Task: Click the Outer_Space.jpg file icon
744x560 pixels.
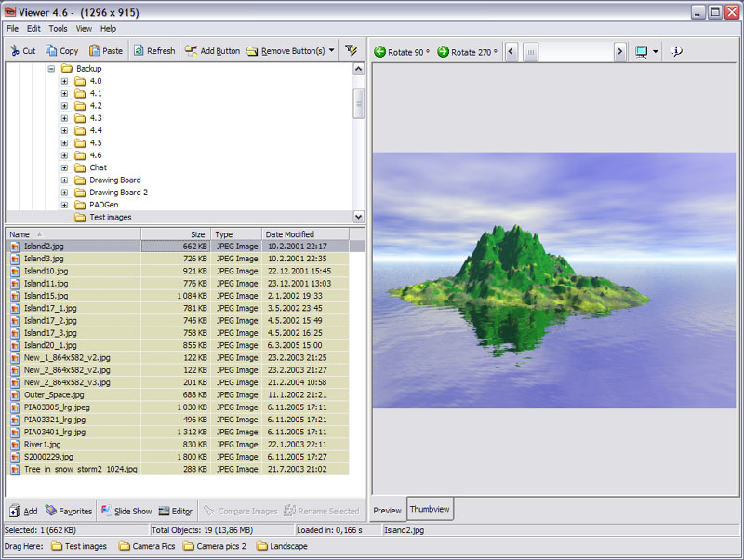Action: point(15,394)
